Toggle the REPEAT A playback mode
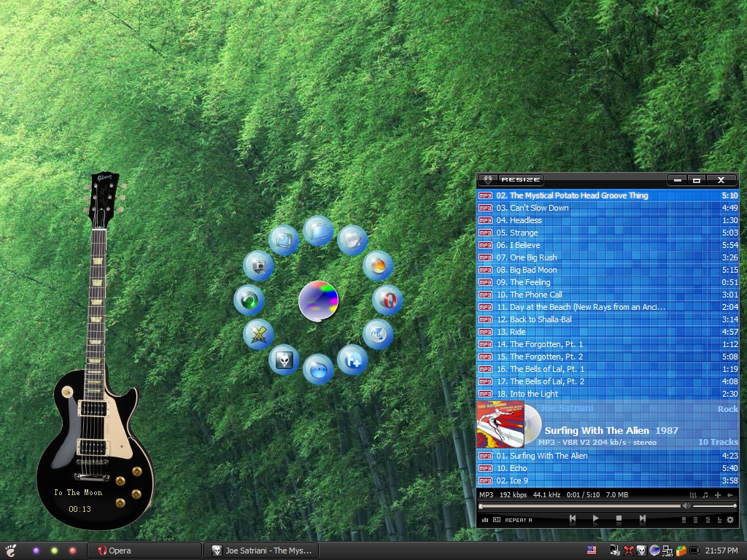The width and height of the screenshot is (747, 560). coord(519,520)
